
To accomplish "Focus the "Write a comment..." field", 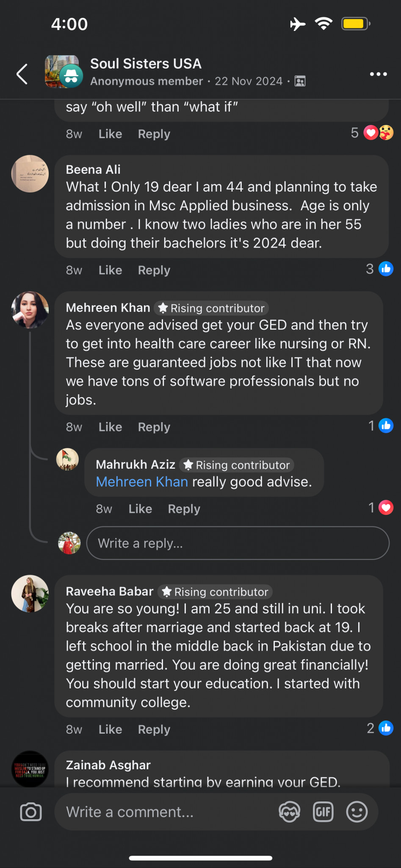I will click(165, 812).
